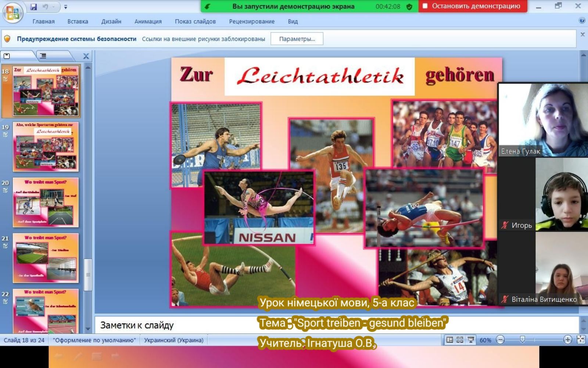The image size is (588, 368).
Task: Click the Office button logo
Action: (13, 13)
